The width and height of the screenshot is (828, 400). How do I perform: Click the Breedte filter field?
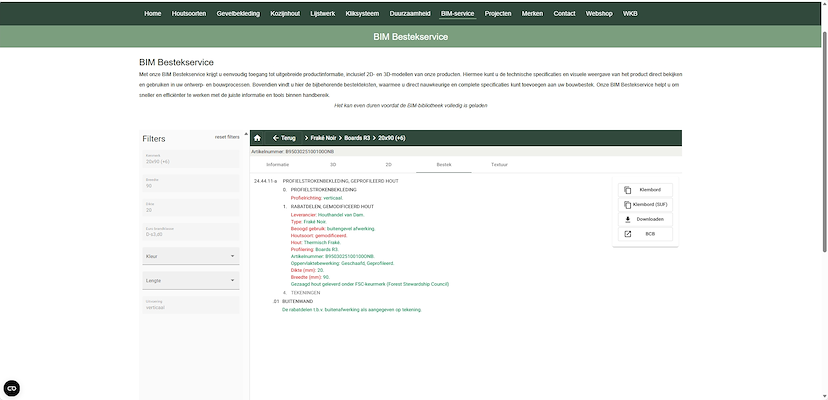(x=190, y=183)
